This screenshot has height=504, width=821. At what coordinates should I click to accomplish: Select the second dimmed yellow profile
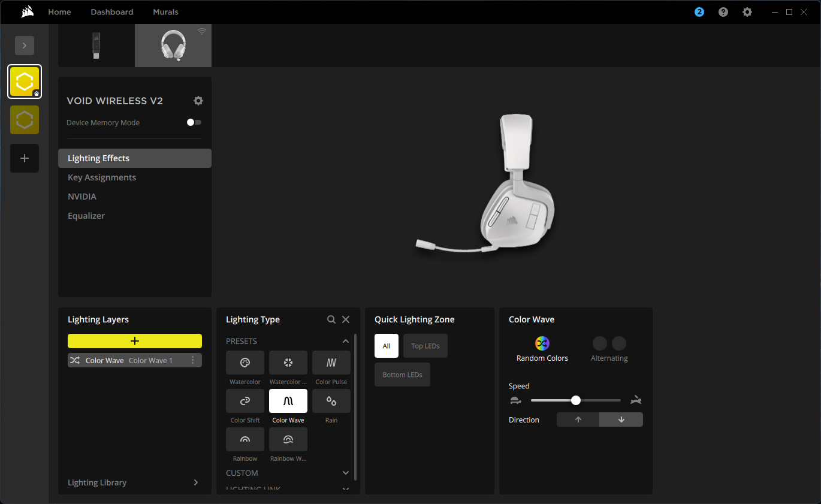coord(25,120)
